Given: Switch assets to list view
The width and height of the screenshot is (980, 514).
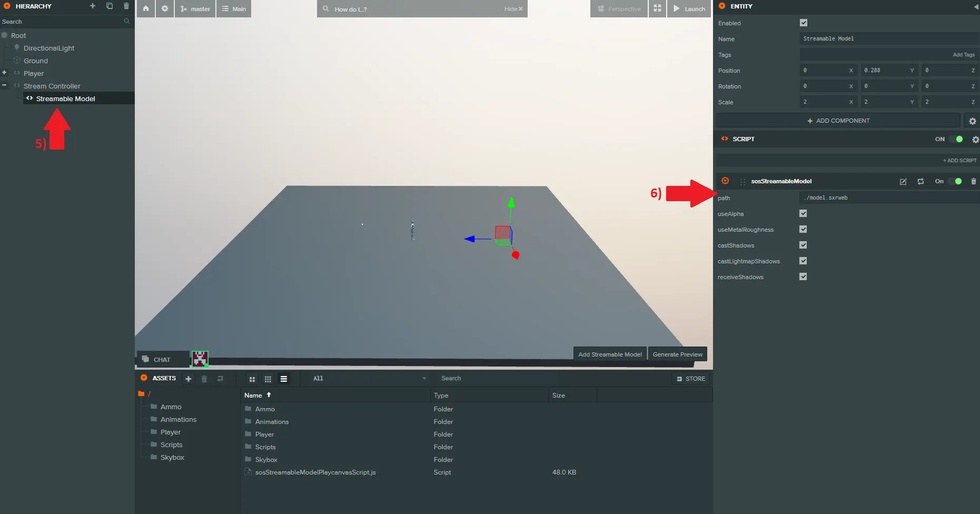Looking at the screenshot, I should 284,379.
